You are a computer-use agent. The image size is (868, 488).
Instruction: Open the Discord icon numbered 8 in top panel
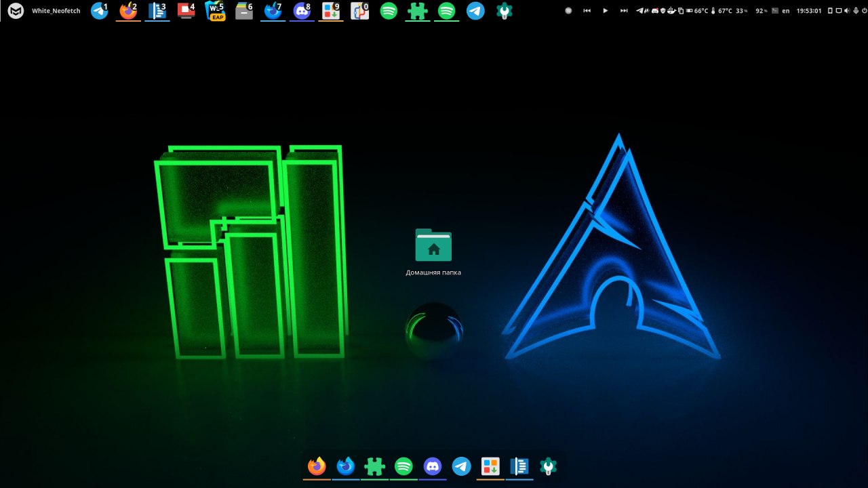(302, 11)
